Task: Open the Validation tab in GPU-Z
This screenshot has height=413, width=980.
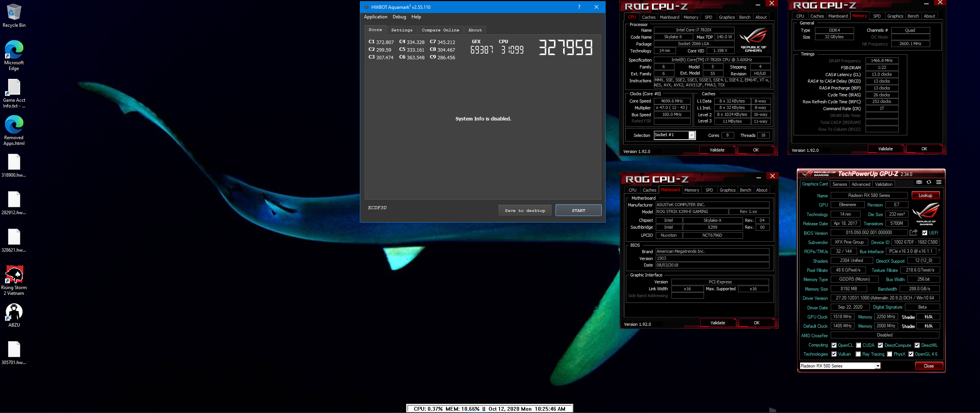Action: tap(884, 184)
